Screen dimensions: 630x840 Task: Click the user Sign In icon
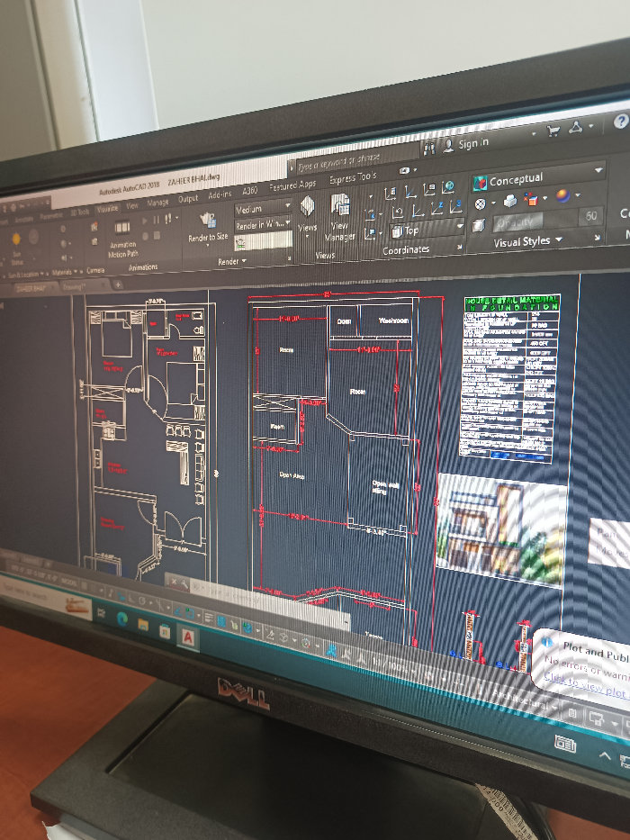[448, 146]
